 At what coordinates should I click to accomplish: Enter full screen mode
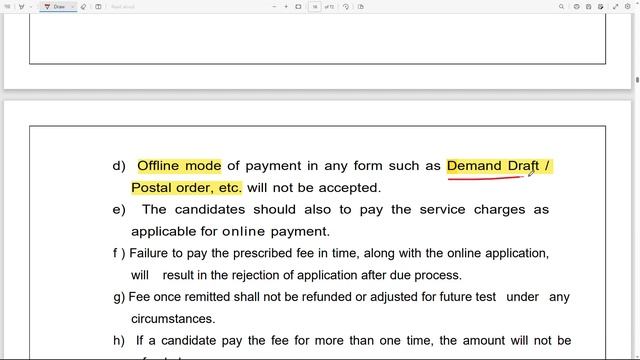click(616, 7)
